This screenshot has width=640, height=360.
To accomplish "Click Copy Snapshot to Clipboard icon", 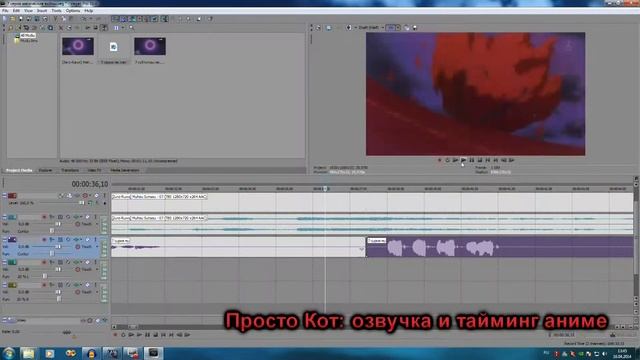I will [x=407, y=28].
